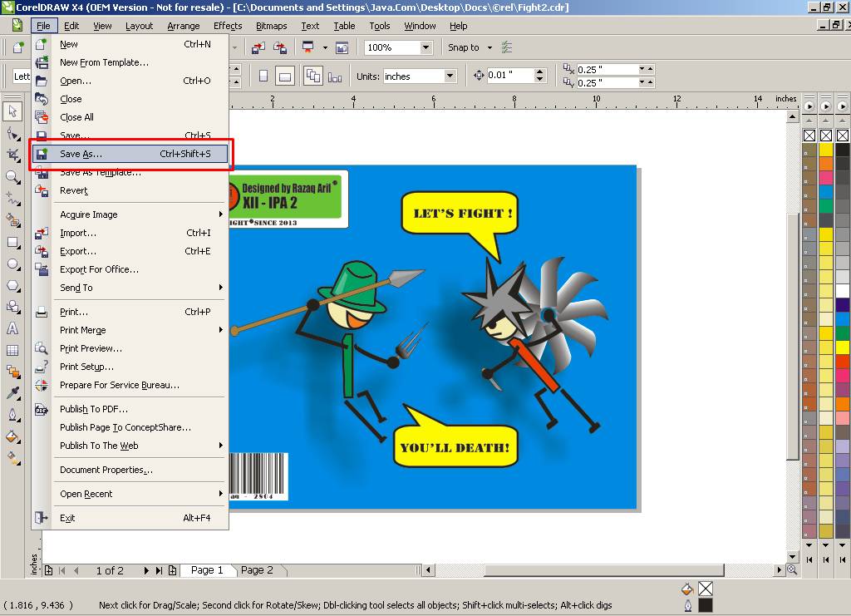This screenshot has width=851, height=616.
Task: Open the zoom level dropdown
Action: point(426,47)
